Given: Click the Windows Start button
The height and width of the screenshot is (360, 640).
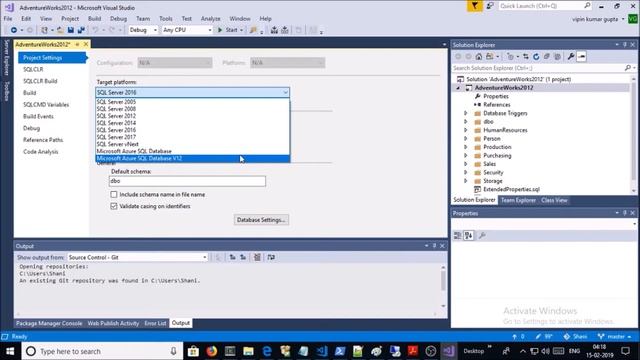Looking at the screenshot, I should (x=10, y=351).
